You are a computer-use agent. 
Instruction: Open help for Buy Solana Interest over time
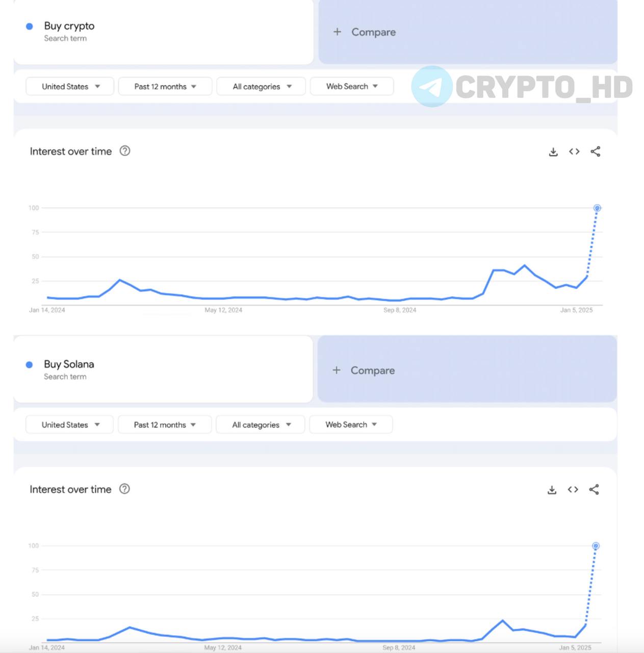(124, 489)
